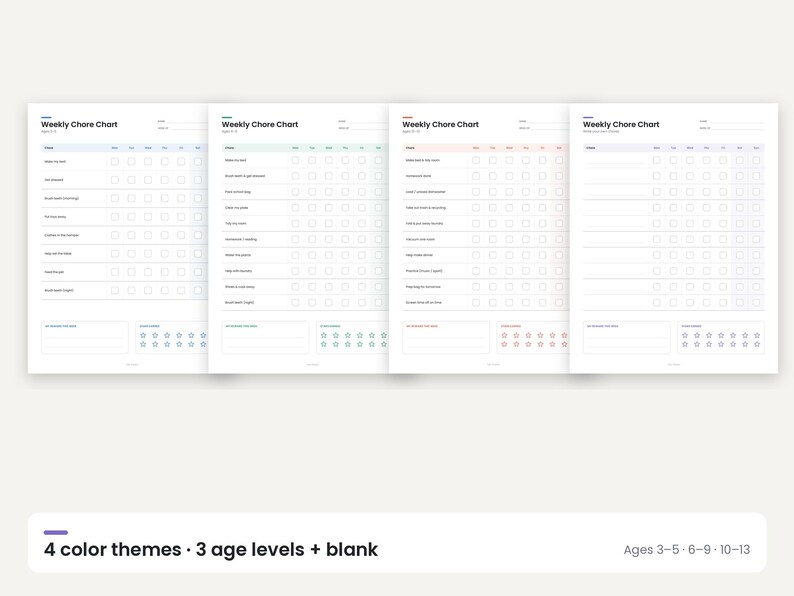This screenshot has height=596, width=794.
Task: Tick Friday box for 'Help make dinner'
Action: (x=542, y=255)
